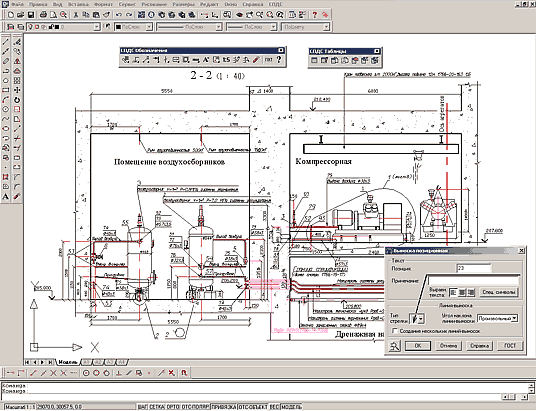Enable the multiple leader lines checkbox
536x411 pixels.
[x=395, y=331]
